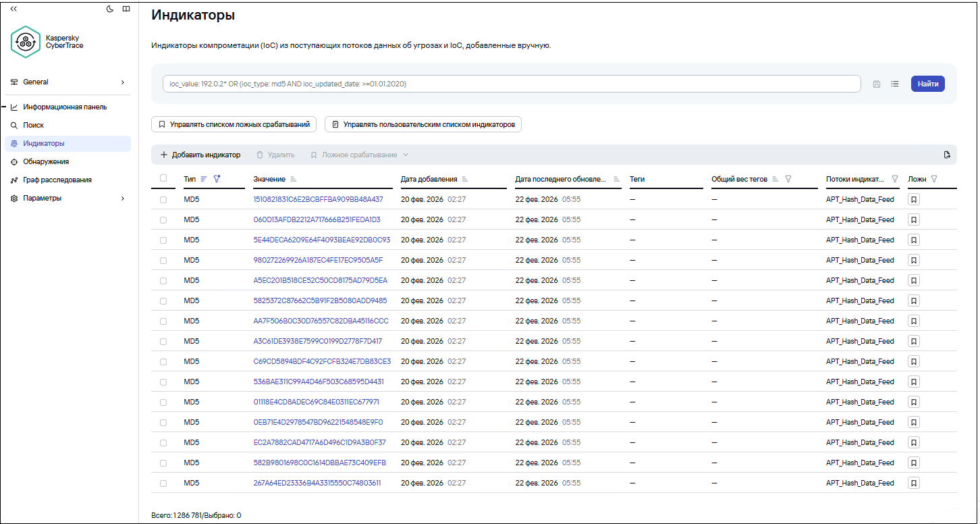Open the Ложное срабатывание dropdown

click(360, 155)
